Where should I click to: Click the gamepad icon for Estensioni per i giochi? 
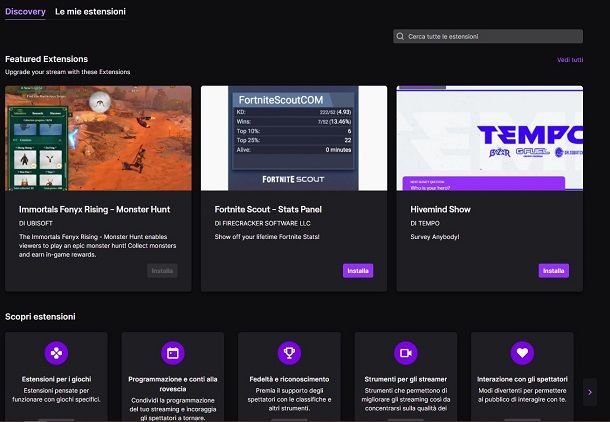coord(56,353)
